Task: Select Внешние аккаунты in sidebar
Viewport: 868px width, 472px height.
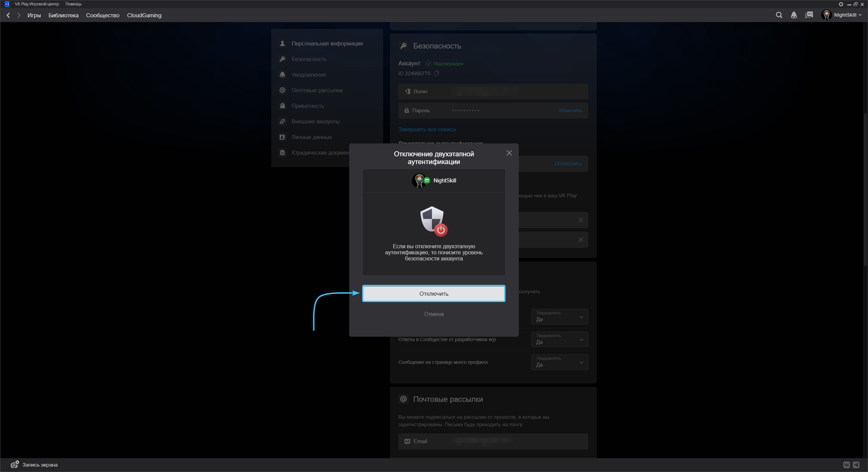Action: tap(315, 121)
